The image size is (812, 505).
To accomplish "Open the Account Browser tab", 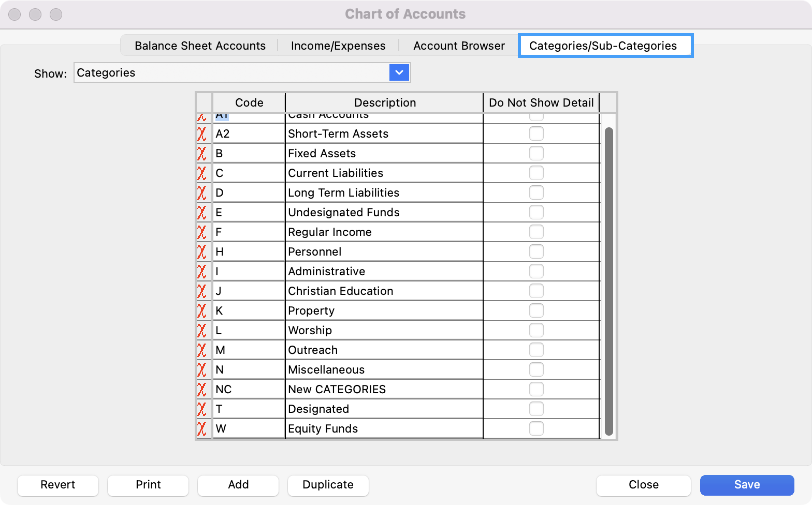I will [x=459, y=46].
